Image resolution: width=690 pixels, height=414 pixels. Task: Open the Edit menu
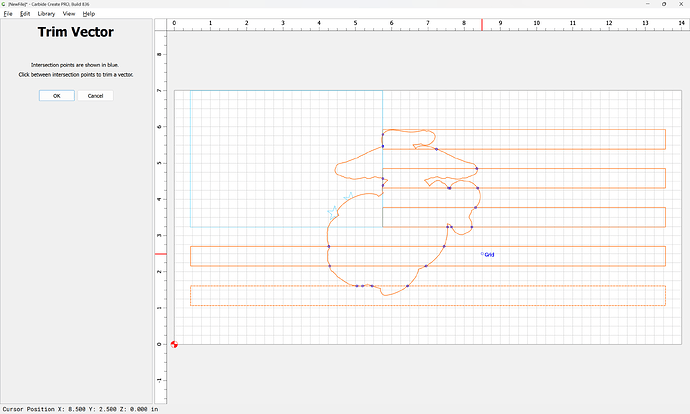(x=25, y=14)
